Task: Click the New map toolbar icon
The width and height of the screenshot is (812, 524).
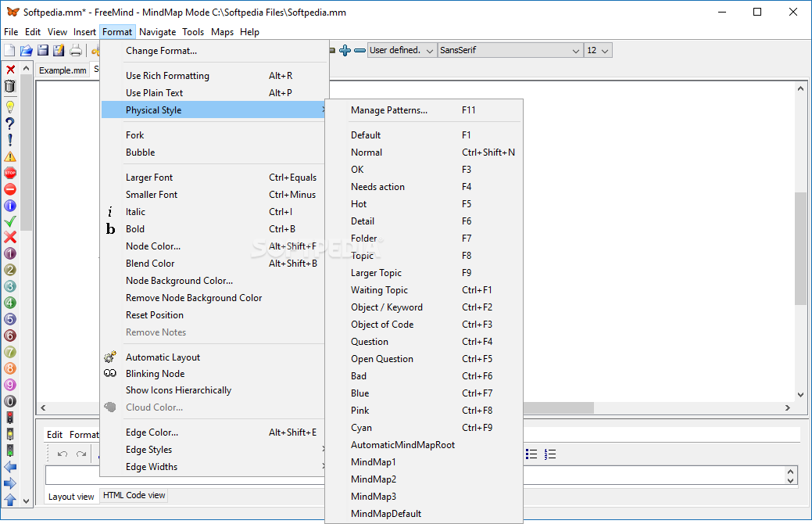Action: point(10,50)
